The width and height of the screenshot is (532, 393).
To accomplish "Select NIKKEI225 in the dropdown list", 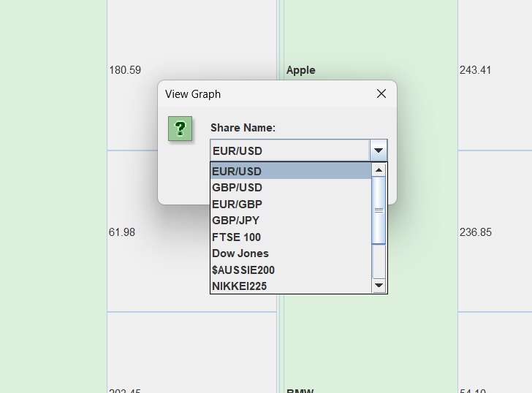I will click(x=291, y=286).
